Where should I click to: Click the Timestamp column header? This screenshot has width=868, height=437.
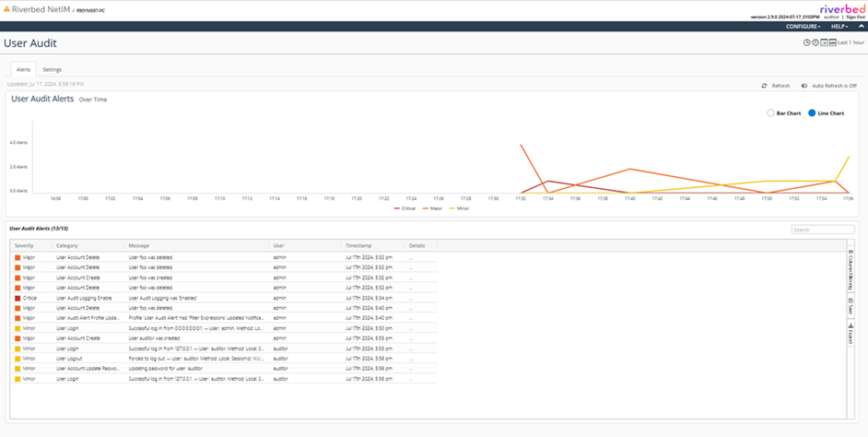[x=358, y=246]
